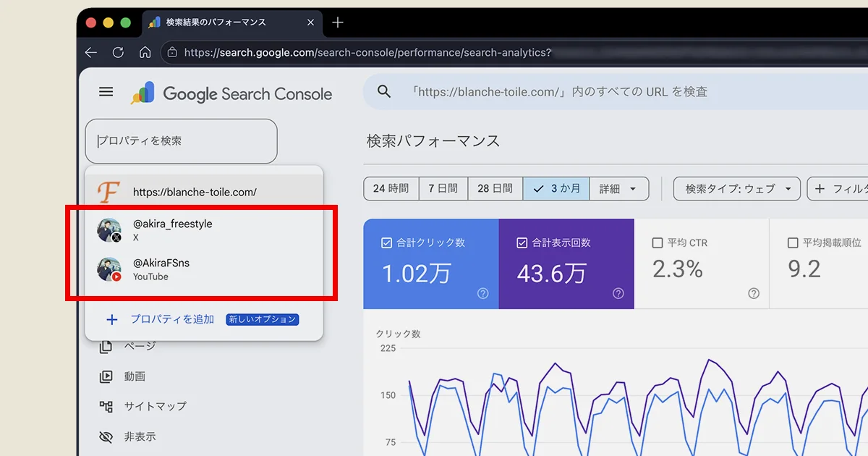868x456 pixels.
Task: View site information icon in address bar
Action: (x=171, y=52)
